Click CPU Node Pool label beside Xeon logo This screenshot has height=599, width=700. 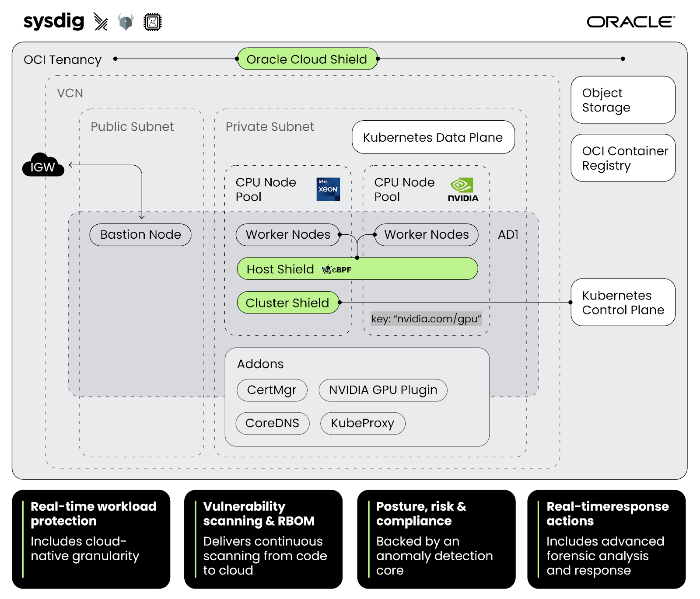click(x=266, y=189)
